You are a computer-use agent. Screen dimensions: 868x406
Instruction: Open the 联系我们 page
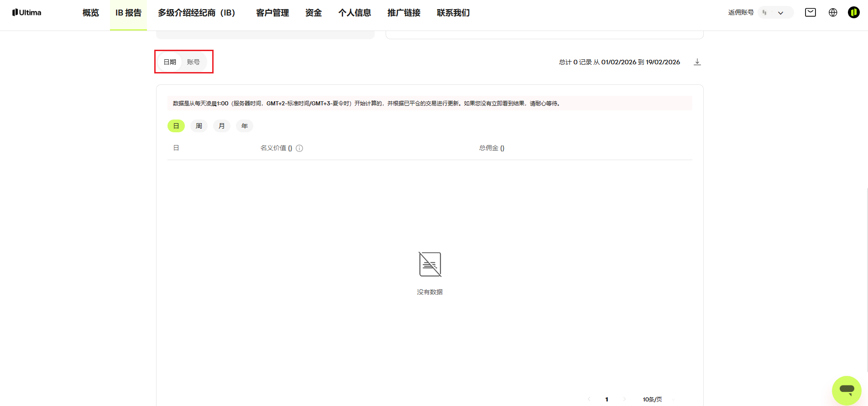[x=453, y=13]
